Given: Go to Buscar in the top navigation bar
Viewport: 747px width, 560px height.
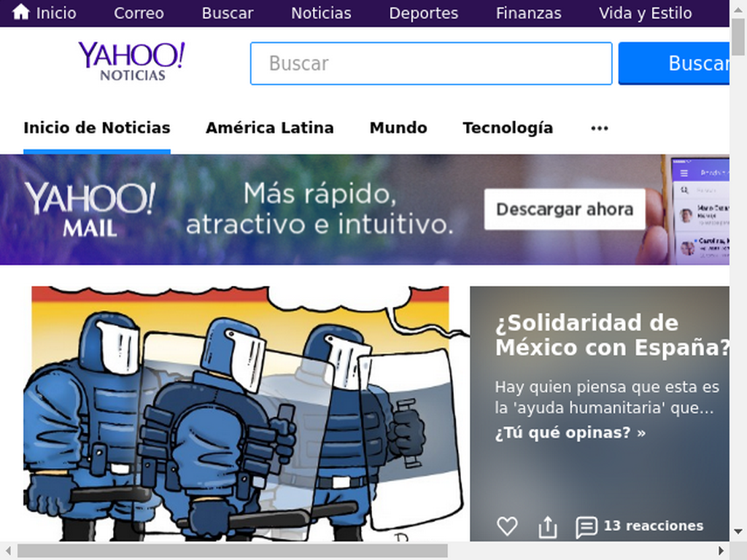Looking at the screenshot, I should coord(228,13).
